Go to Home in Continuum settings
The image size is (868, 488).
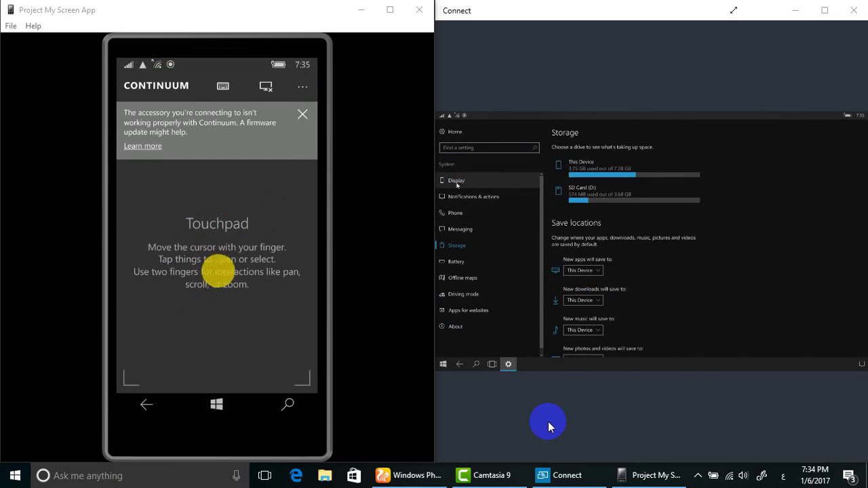pyautogui.click(x=450, y=131)
